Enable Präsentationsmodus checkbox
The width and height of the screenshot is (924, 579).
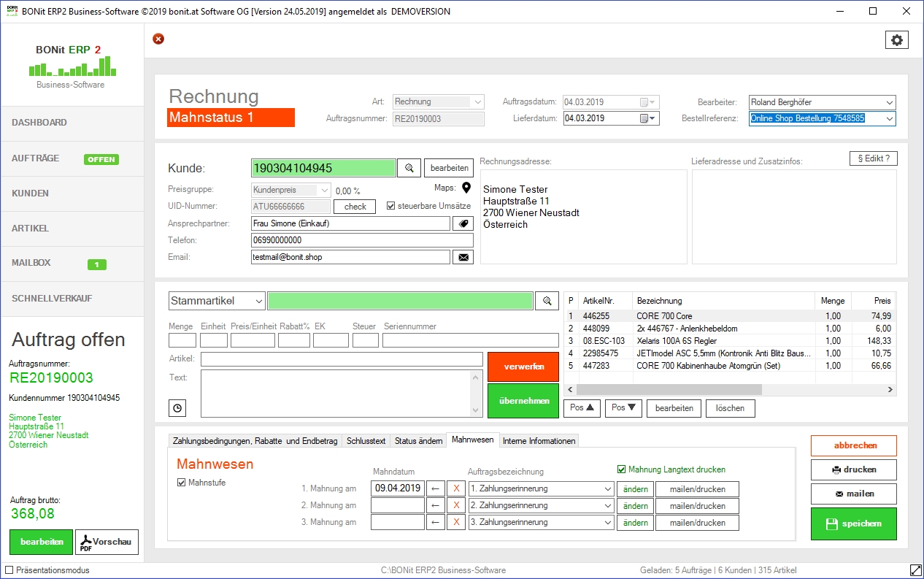(9, 570)
